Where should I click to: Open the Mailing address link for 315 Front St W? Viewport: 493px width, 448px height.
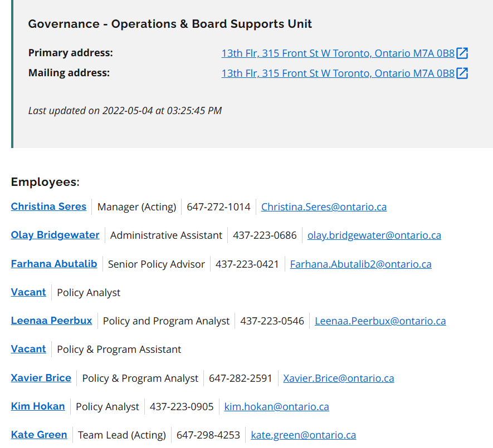tap(338, 73)
